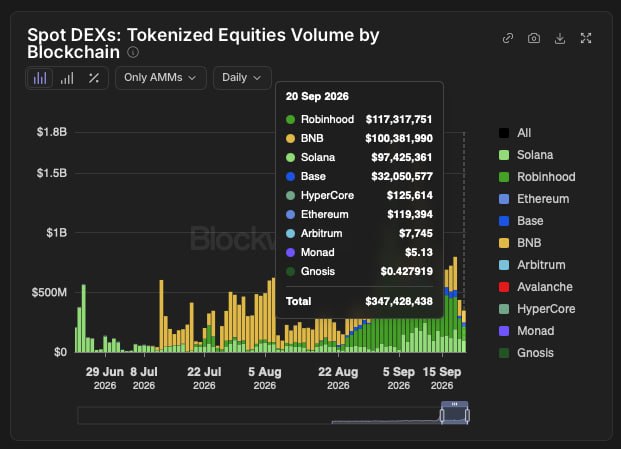Click the Solana value $97,425,361 in tooltip
This screenshot has width=621, height=449.
(x=402, y=157)
